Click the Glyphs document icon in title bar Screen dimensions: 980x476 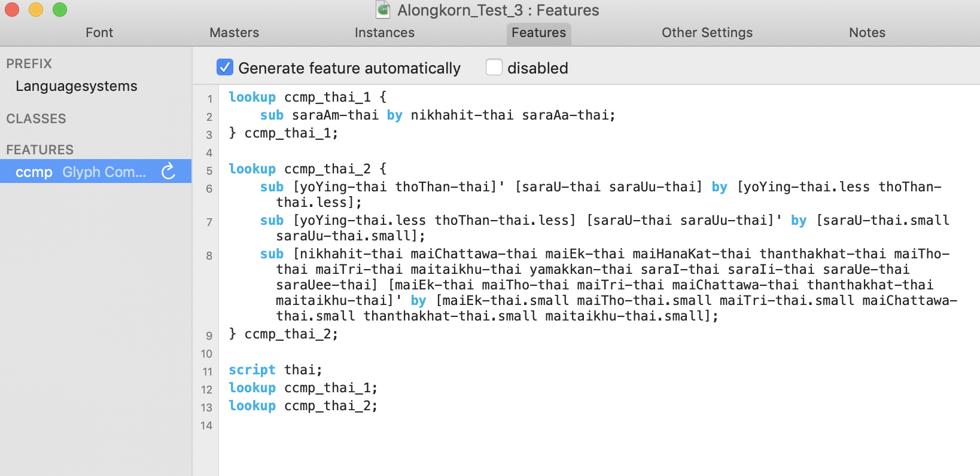pos(383,10)
